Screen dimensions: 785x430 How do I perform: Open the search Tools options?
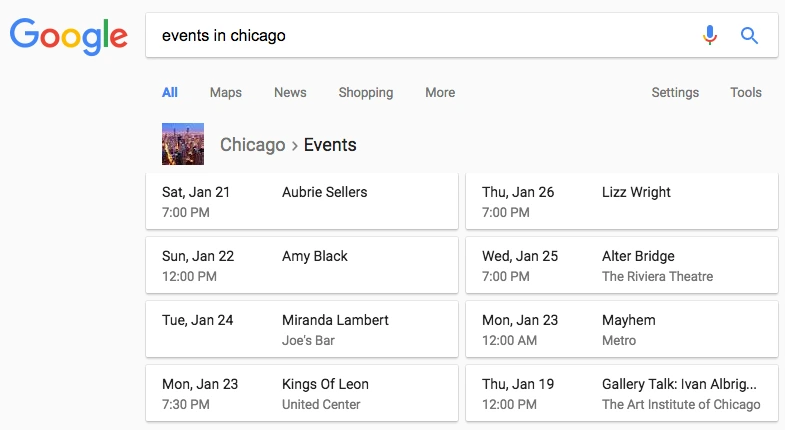(746, 92)
